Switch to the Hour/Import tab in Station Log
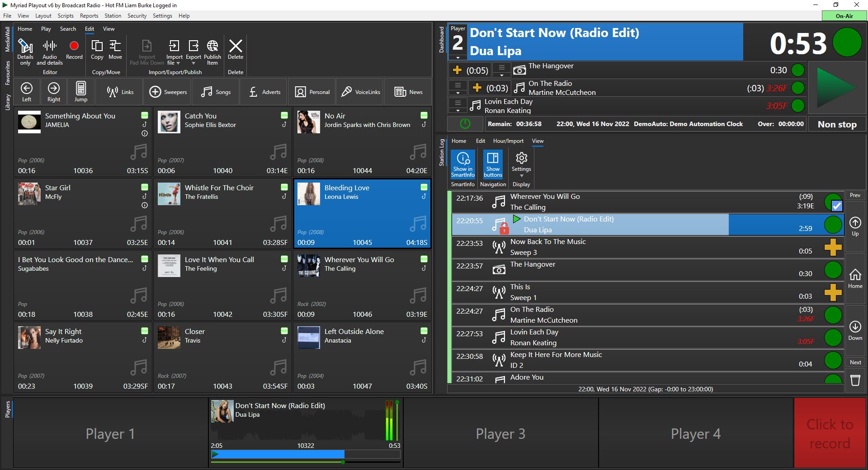 pos(508,141)
